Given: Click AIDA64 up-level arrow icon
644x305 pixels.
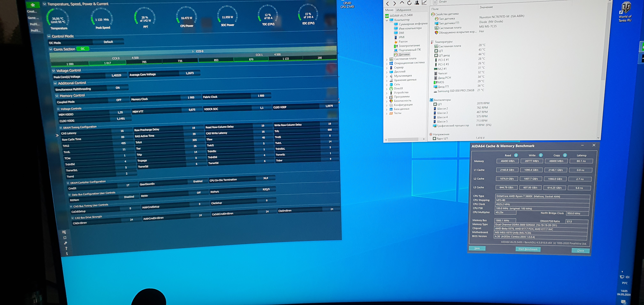Looking at the screenshot, I should pyautogui.click(x=402, y=3).
